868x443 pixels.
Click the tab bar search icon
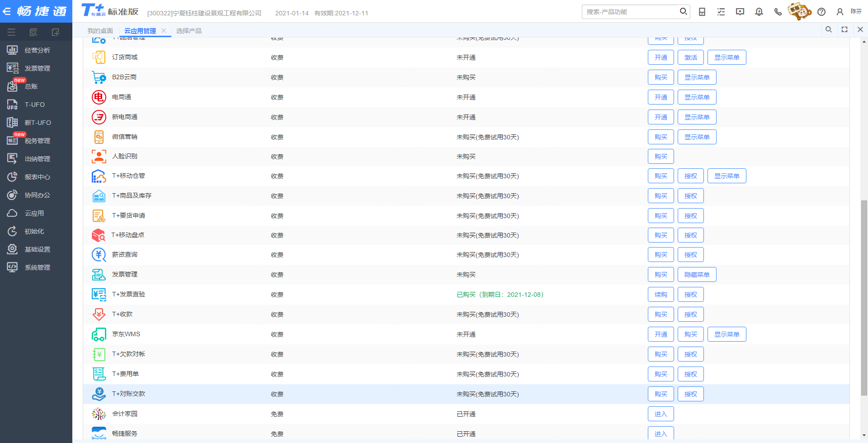click(829, 29)
